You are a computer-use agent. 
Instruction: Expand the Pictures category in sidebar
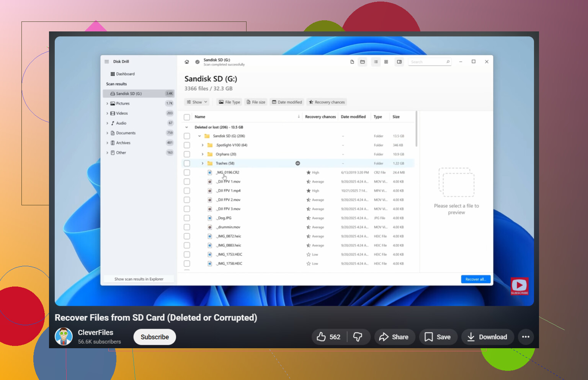[107, 103]
